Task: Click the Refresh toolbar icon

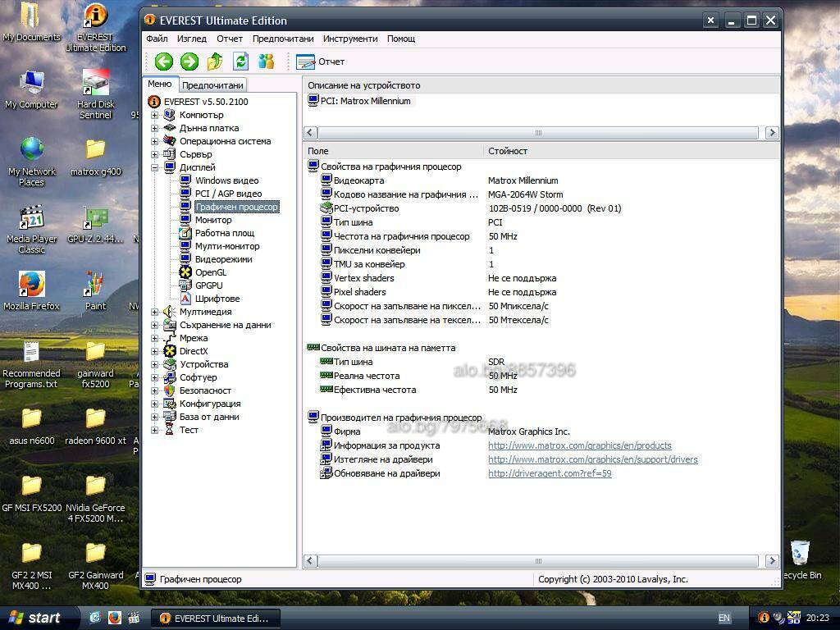Action: point(240,62)
